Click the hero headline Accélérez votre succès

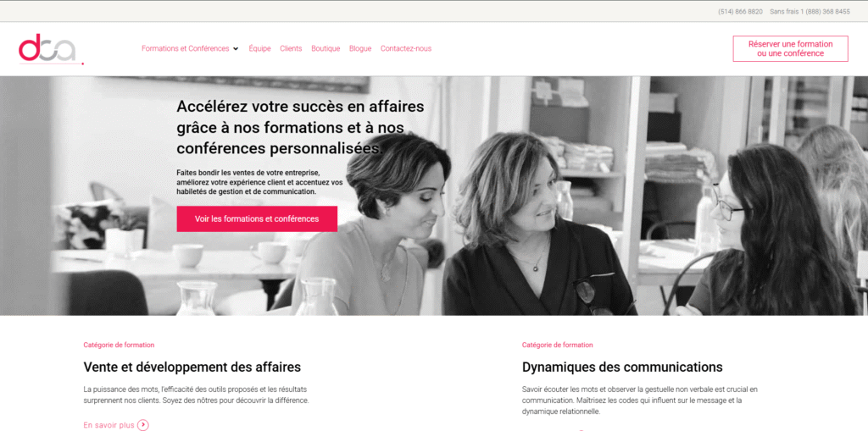(301, 127)
